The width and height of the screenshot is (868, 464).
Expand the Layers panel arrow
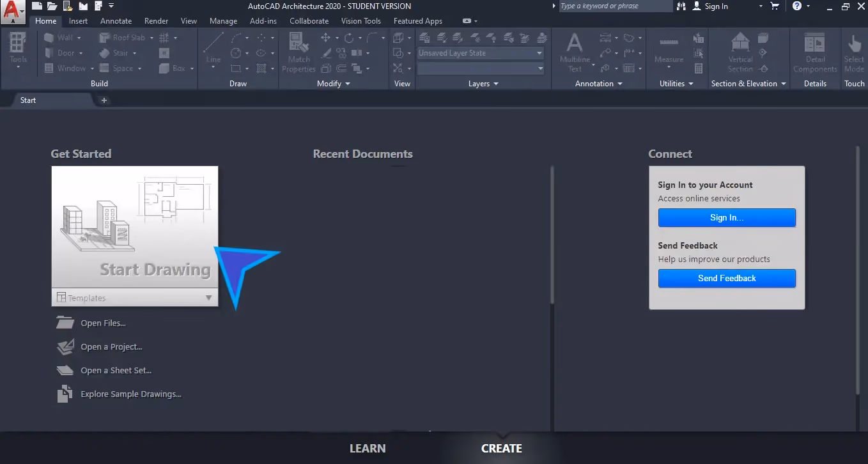click(495, 84)
